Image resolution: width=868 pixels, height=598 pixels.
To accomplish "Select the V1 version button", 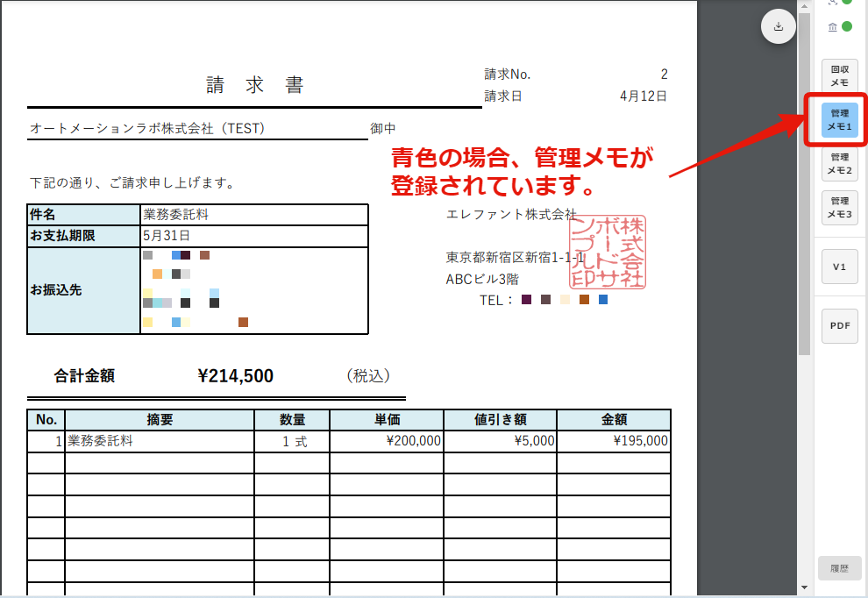I will click(839, 267).
